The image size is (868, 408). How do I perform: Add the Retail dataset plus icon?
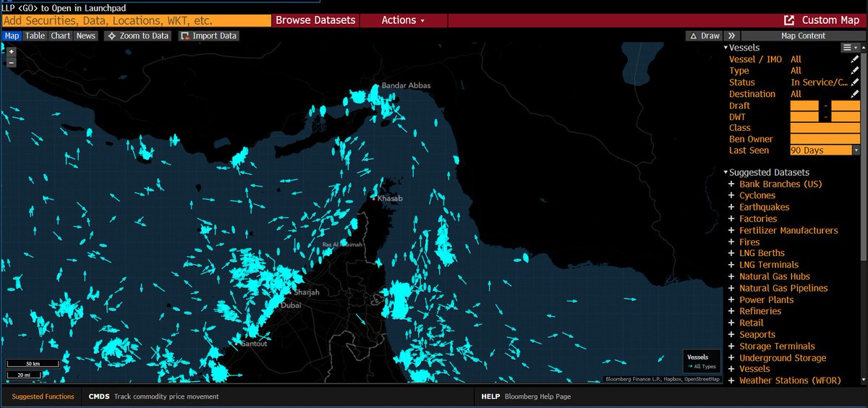(731, 323)
